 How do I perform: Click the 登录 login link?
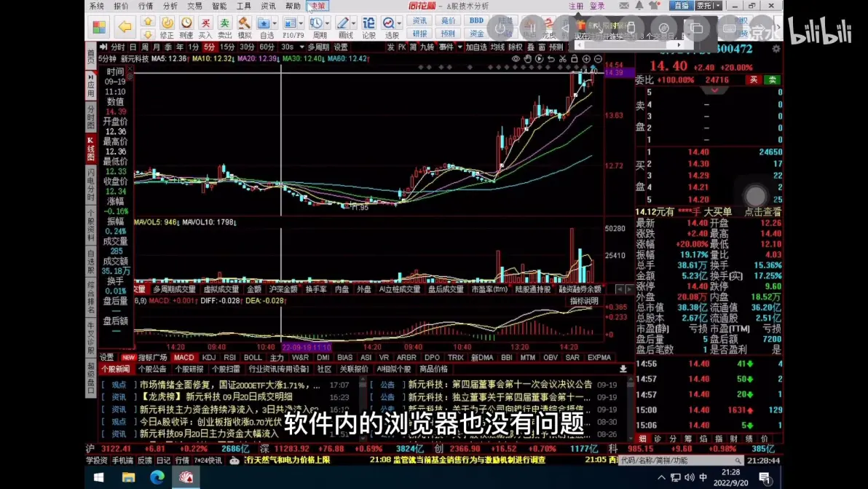point(597,6)
